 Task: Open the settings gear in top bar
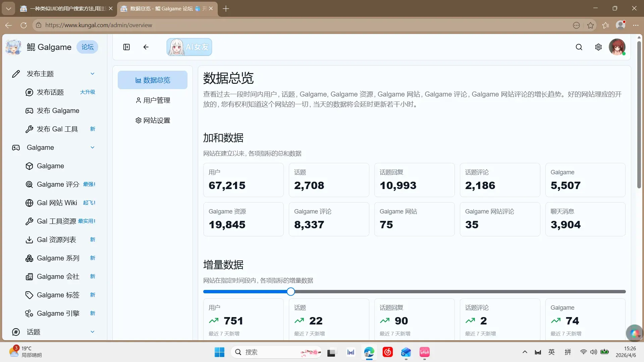(x=598, y=47)
